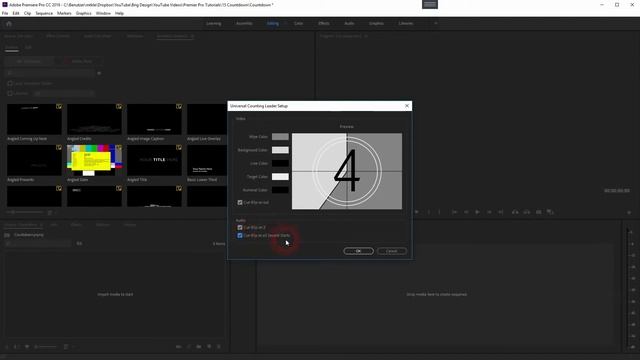This screenshot has width=640, height=360.
Task: Click the Essential Graphics template search field
Action: [x=50, y=73]
